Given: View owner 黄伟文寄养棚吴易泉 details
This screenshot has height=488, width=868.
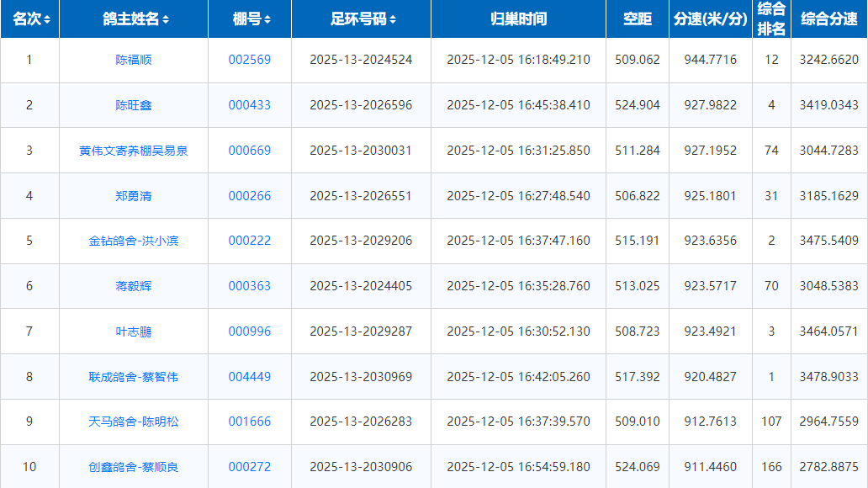Looking at the screenshot, I should 134,151.
